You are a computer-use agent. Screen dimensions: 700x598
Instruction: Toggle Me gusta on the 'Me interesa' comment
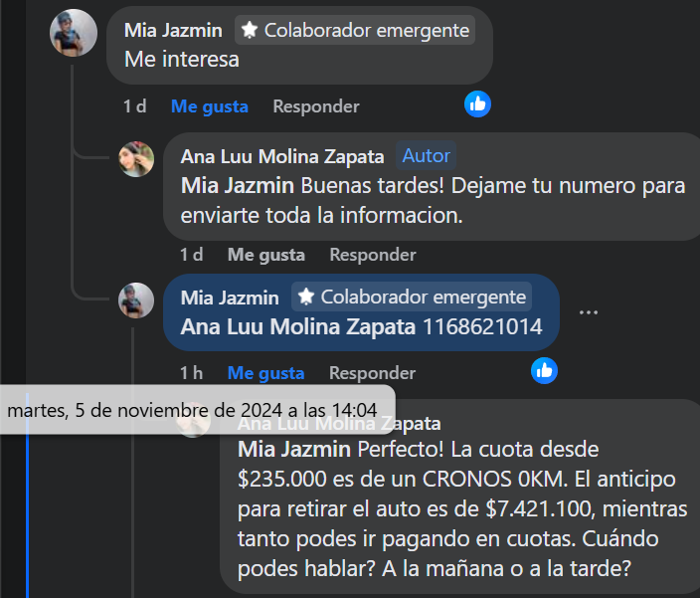click(x=210, y=106)
